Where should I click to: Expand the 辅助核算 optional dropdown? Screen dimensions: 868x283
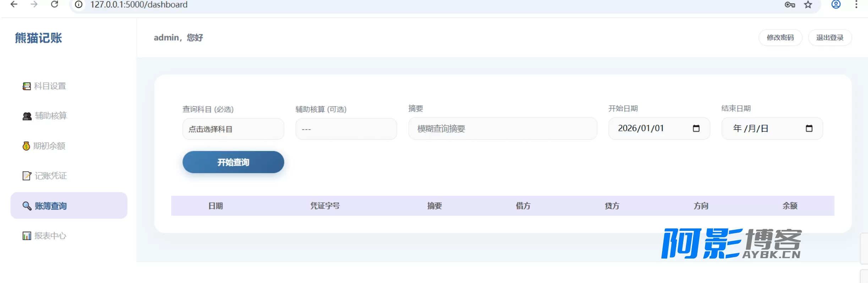click(346, 129)
